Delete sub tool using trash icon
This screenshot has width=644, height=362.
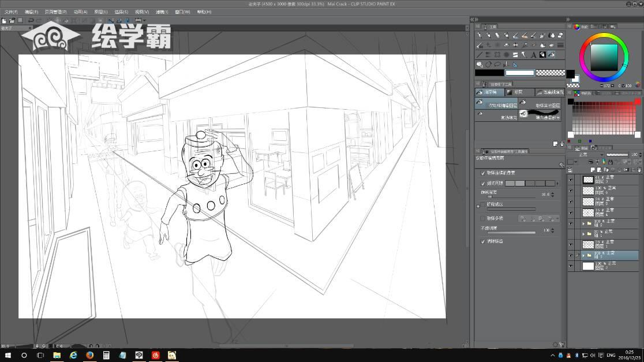point(562,144)
